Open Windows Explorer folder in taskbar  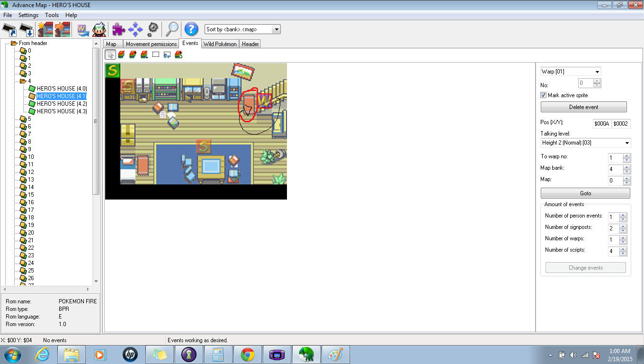[x=72, y=355]
